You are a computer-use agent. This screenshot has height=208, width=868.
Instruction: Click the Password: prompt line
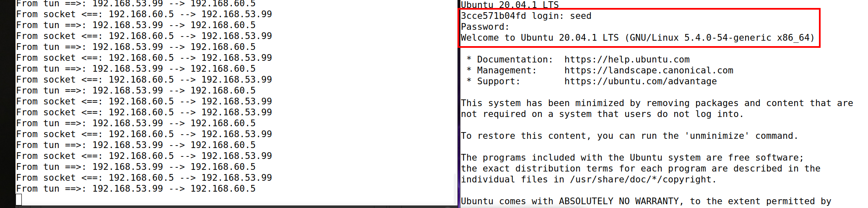(485, 27)
